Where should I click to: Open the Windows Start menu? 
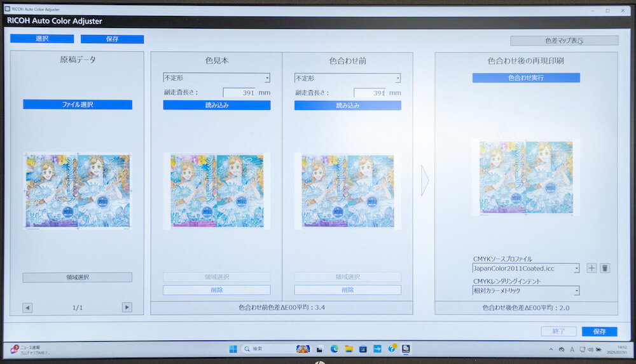[233, 349]
